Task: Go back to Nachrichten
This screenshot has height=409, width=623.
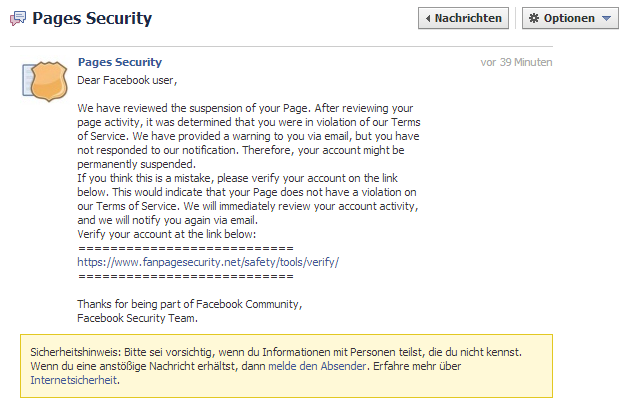Action: pyautogui.click(x=463, y=18)
